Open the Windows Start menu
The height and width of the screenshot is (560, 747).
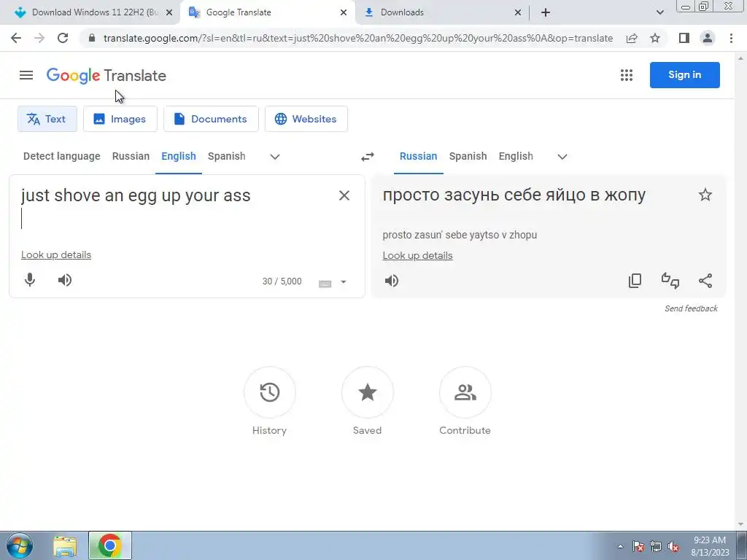[20, 545]
